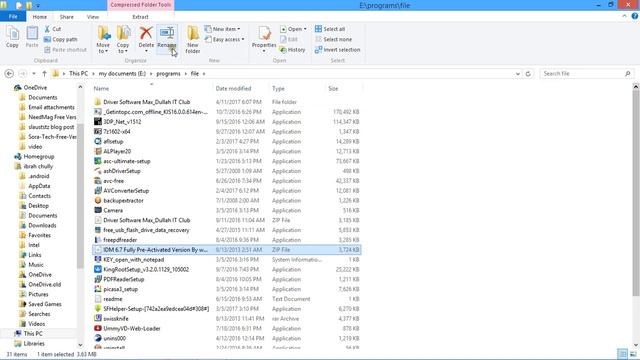Click the programs breadcrumb in the address bar
This screenshot has height=360, width=640.
point(168,74)
